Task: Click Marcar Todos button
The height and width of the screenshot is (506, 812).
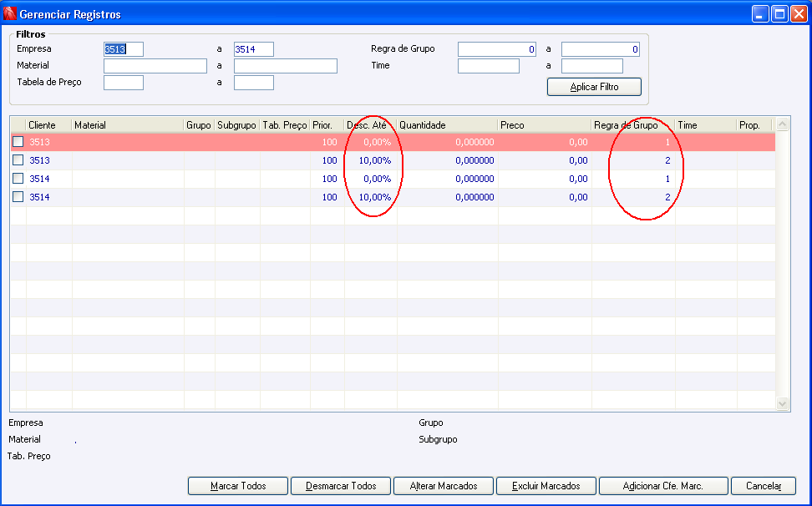Action: pos(238,486)
